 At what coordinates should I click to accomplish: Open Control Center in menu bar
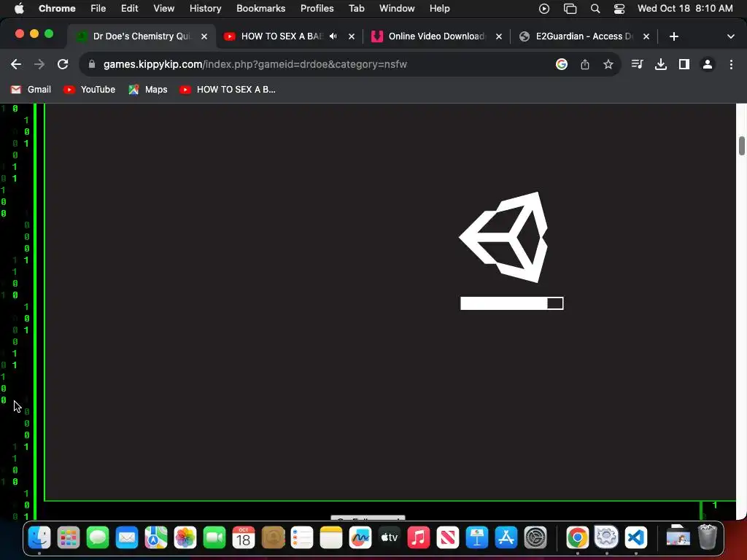619,9
